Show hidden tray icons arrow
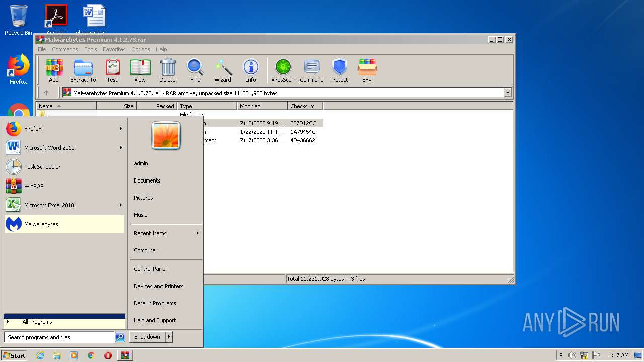This screenshot has width=644, height=362. click(x=561, y=355)
